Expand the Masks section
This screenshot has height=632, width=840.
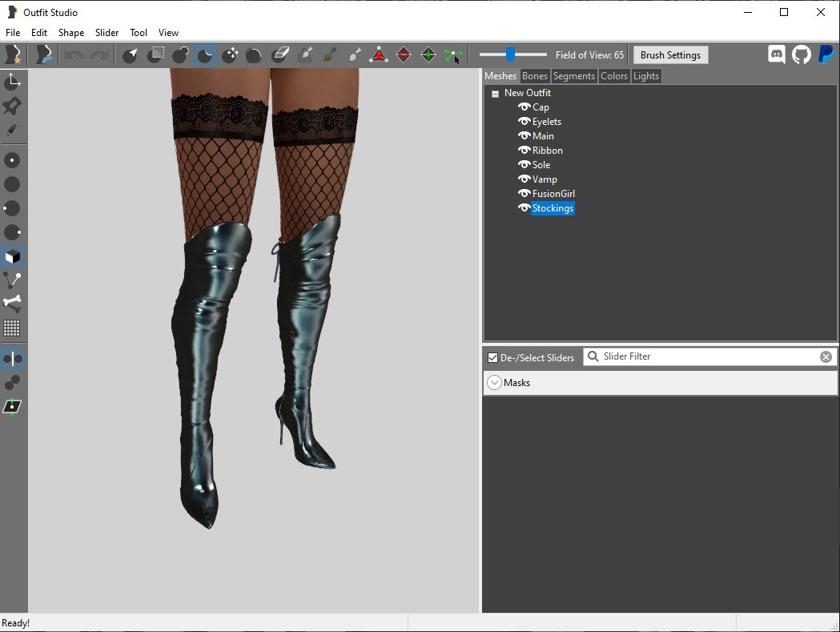point(495,383)
